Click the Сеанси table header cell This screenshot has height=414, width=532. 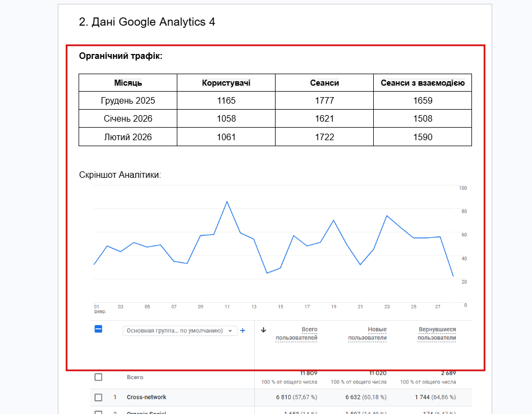point(324,83)
